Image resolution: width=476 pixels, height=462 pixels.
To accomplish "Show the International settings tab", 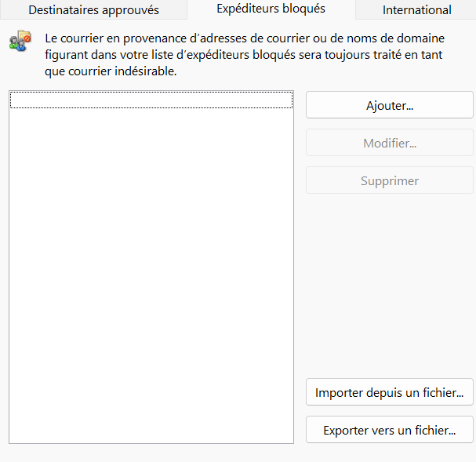I will click(416, 10).
